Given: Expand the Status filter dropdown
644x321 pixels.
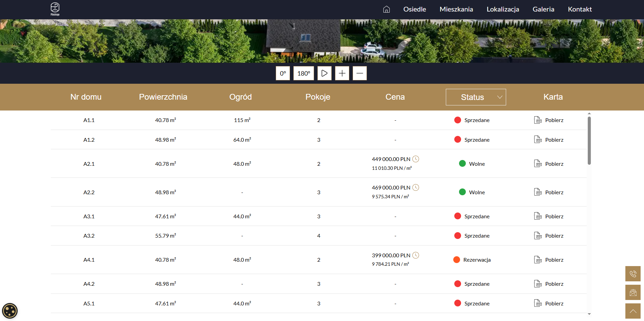Looking at the screenshot, I should pos(476,97).
